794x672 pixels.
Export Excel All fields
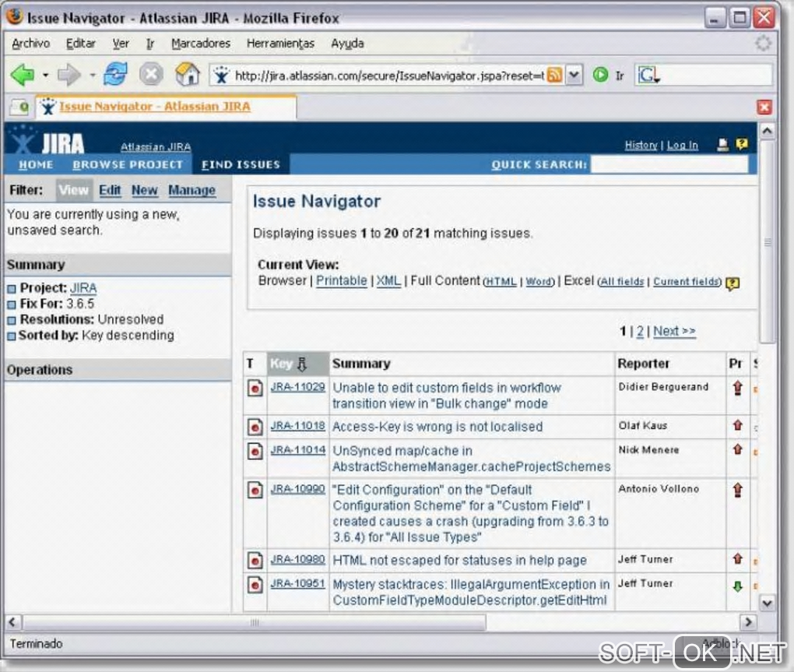point(622,282)
